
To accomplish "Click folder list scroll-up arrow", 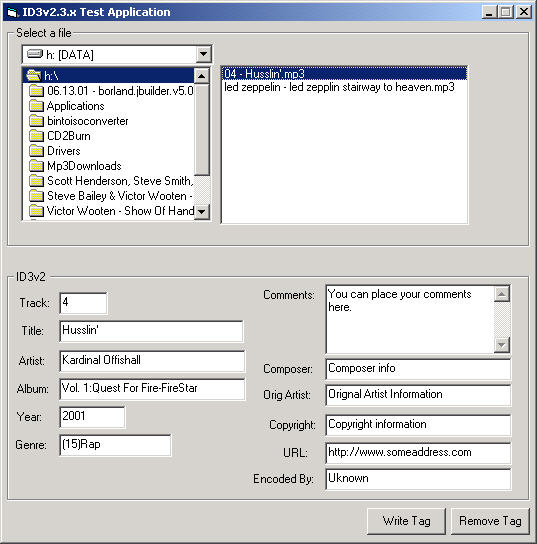I will click(x=202, y=76).
